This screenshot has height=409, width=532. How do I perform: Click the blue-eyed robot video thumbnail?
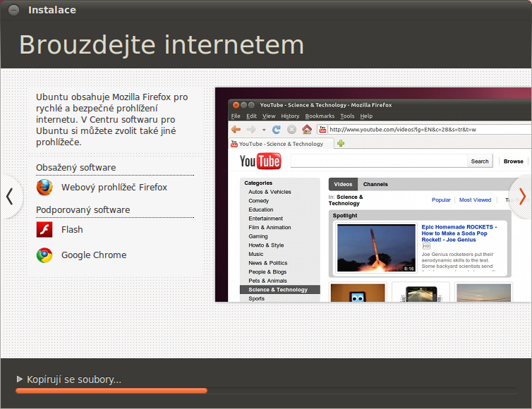358,293
